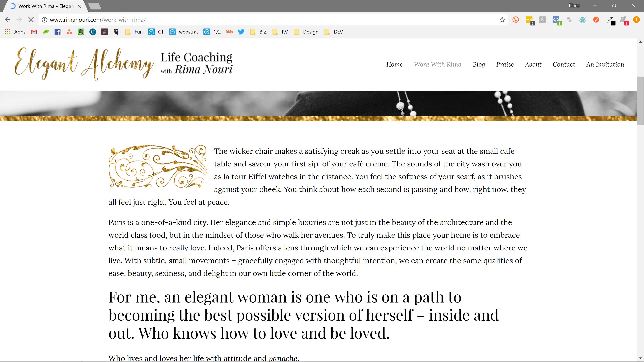644x362 pixels.
Task: Open the orange exclamation Chrome menu
Action: [636, 20]
